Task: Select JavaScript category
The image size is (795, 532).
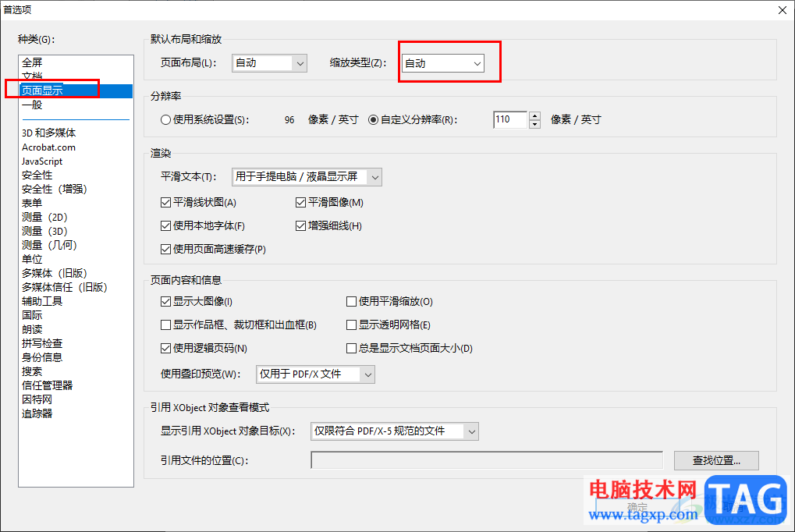Action: pyautogui.click(x=42, y=161)
